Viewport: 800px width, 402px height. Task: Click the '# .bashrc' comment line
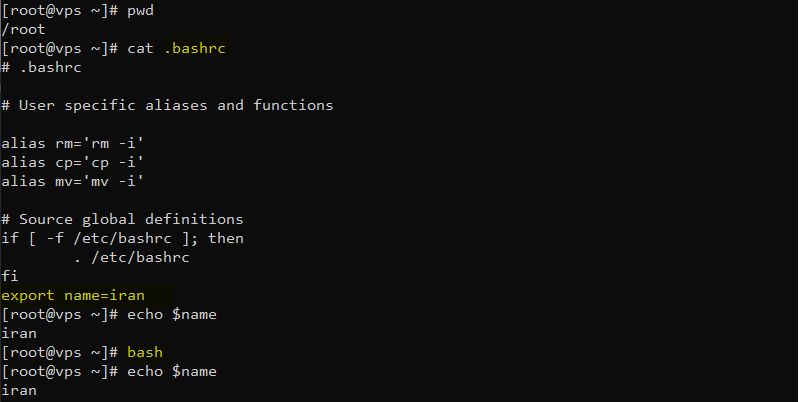pyautogui.click(x=41, y=67)
